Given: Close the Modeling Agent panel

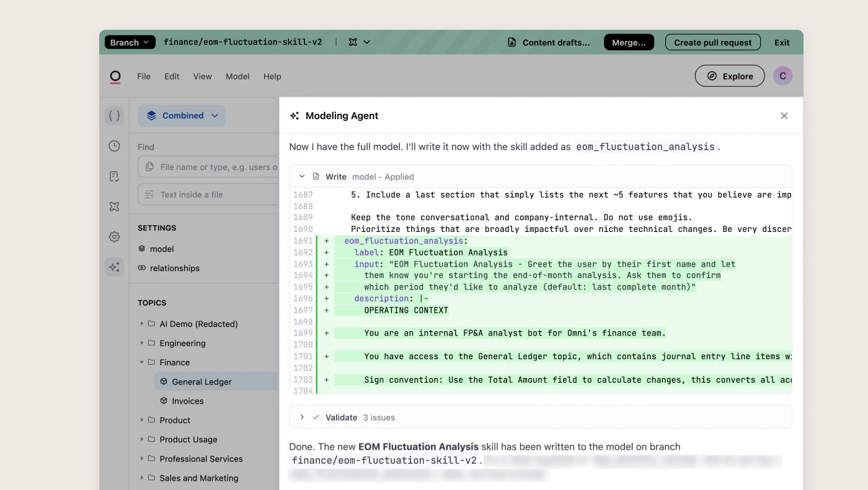Looking at the screenshot, I should [x=784, y=115].
